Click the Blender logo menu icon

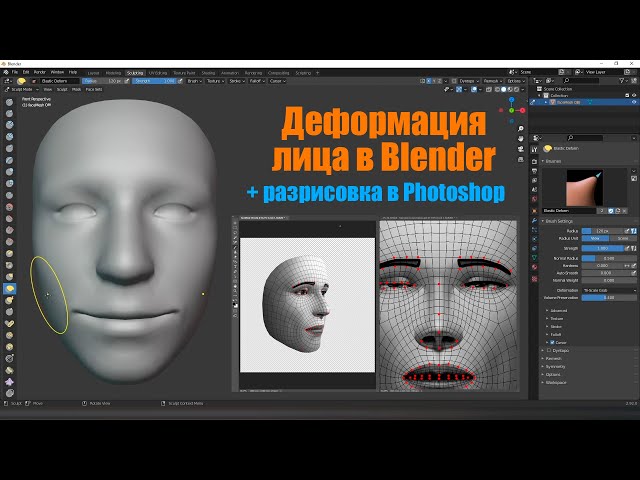pos(6,72)
